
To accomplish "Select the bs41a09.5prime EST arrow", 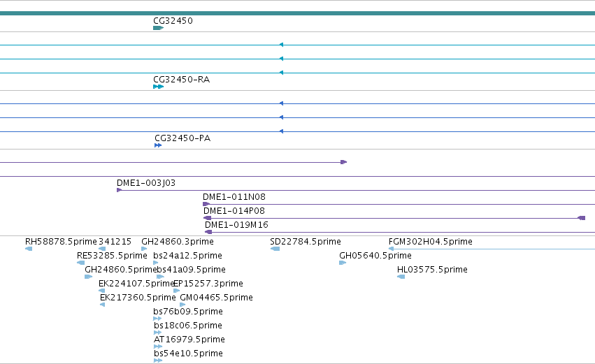I will [x=161, y=277].
